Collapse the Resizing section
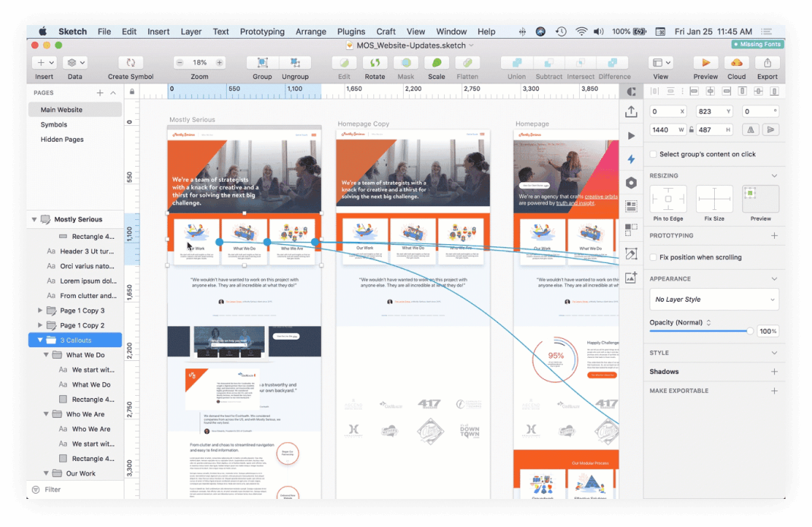 (774, 175)
